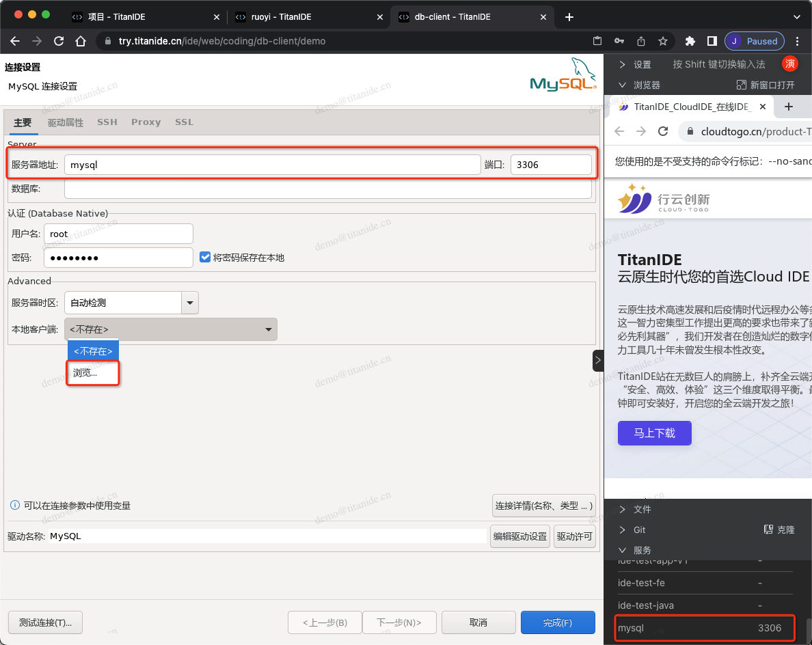Switch to the SSH tab
Screen dimensions: 812x645
tap(107, 122)
